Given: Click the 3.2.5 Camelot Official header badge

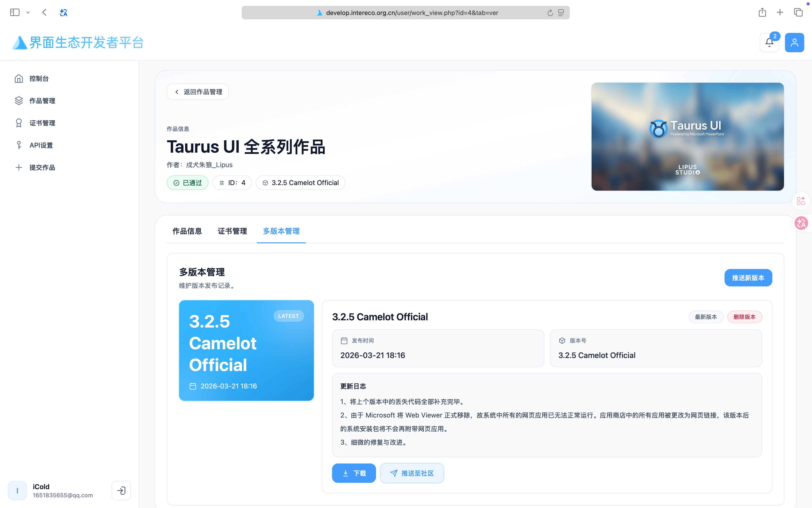Looking at the screenshot, I should [300, 183].
